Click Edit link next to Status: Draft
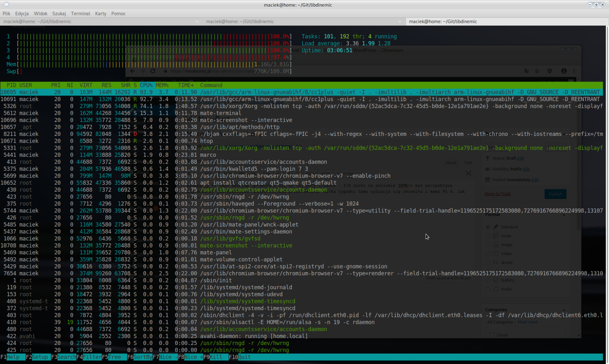The height and width of the screenshot is (364, 609). click(521, 158)
